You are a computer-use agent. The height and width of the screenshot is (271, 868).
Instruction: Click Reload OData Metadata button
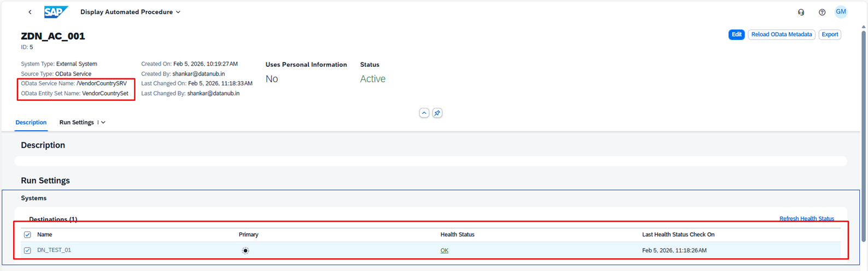pyautogui.click(x=782, y=34)
